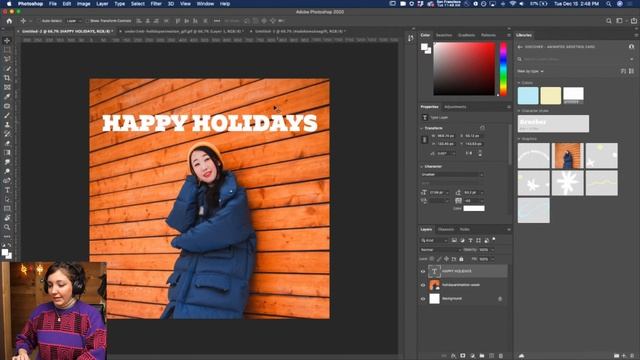
Task: Hide the holiday photo layer
Action: point(423,285)
